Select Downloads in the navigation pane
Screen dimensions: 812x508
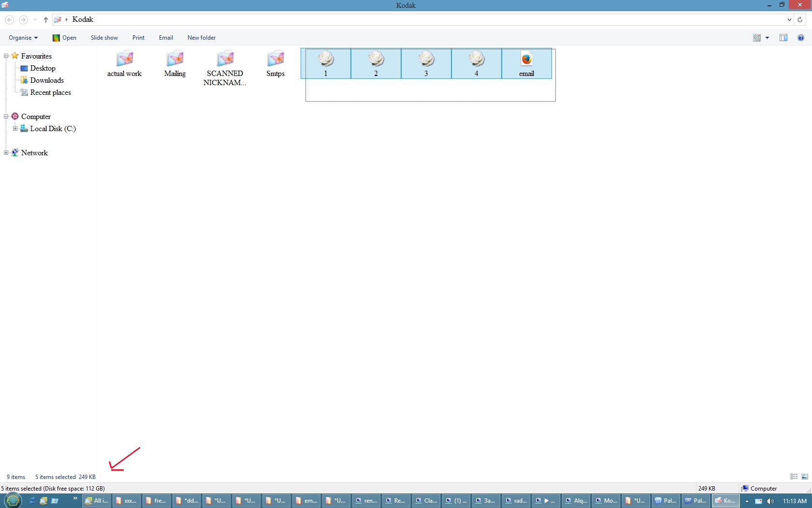pyautogui.click(x=47, y=80)
